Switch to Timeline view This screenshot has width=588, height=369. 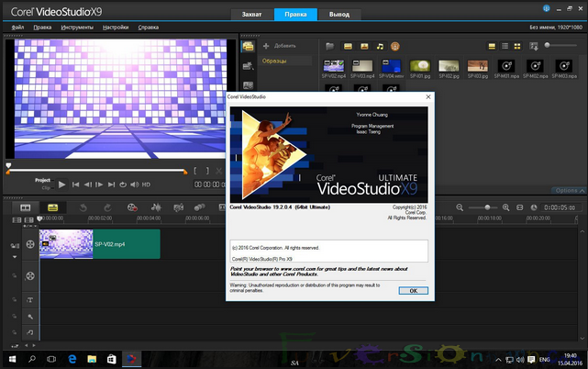[x=53, y=207]
